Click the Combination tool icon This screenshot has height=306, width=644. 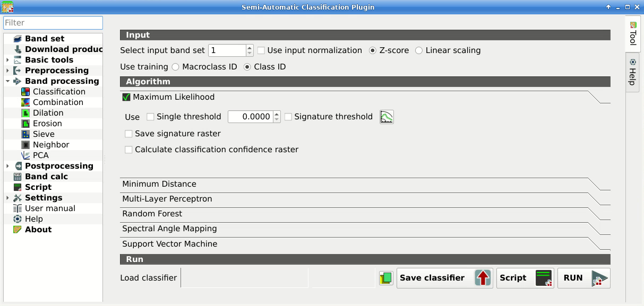25,102
